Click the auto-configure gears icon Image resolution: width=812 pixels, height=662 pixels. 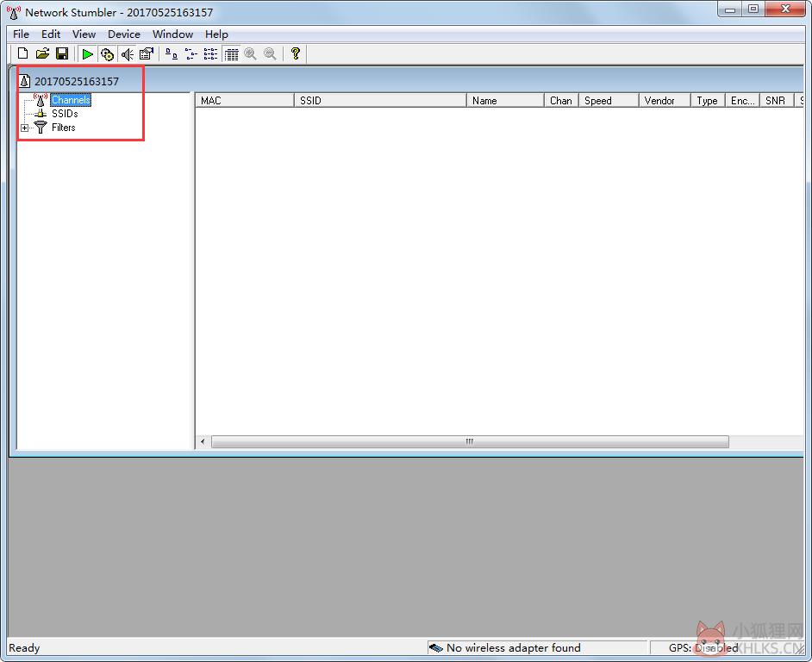107,53
